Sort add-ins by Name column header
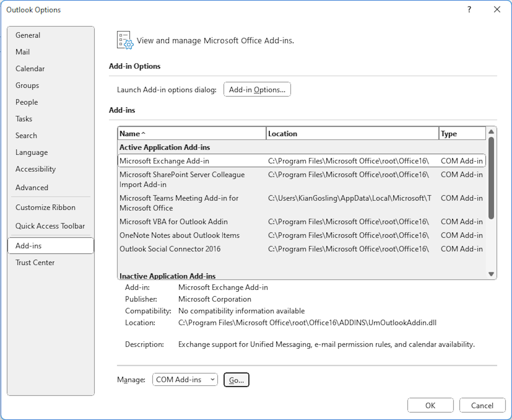Viewport: 512px width, 420px height. tap(192, 133)
